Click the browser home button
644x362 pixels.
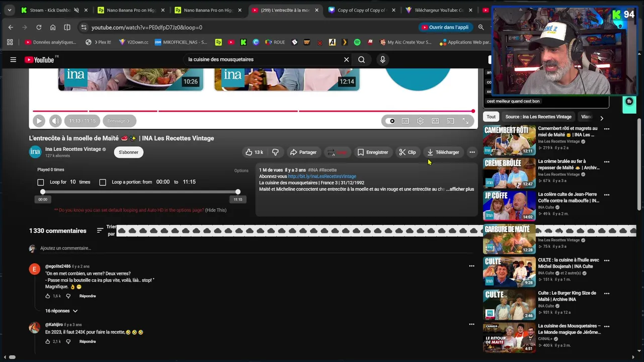pyautogui.click(x=53, y=27)
